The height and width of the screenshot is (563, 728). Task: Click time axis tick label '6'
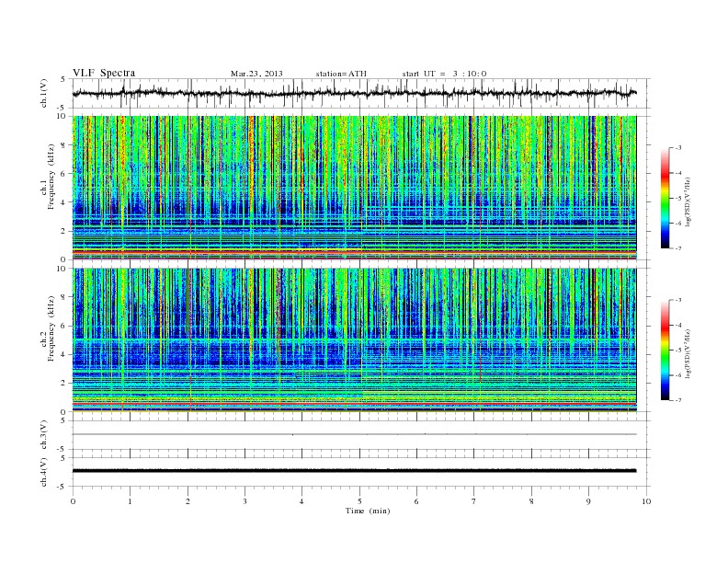[416, 501]
